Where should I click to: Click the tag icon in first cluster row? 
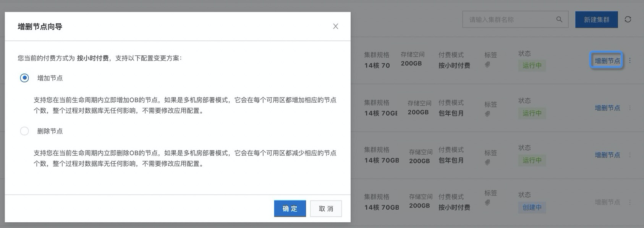pyautogui.click(x=487, y=65)
